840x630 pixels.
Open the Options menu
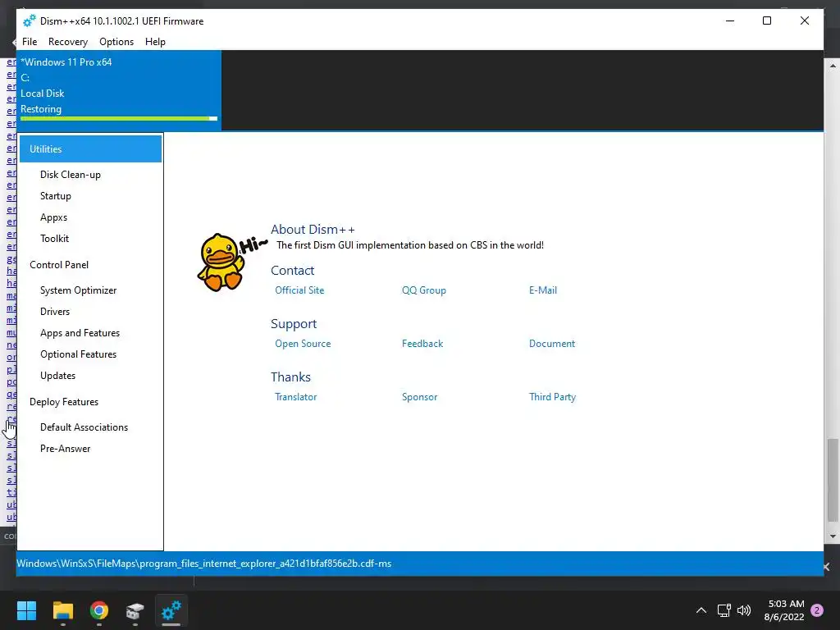(116, 42)
